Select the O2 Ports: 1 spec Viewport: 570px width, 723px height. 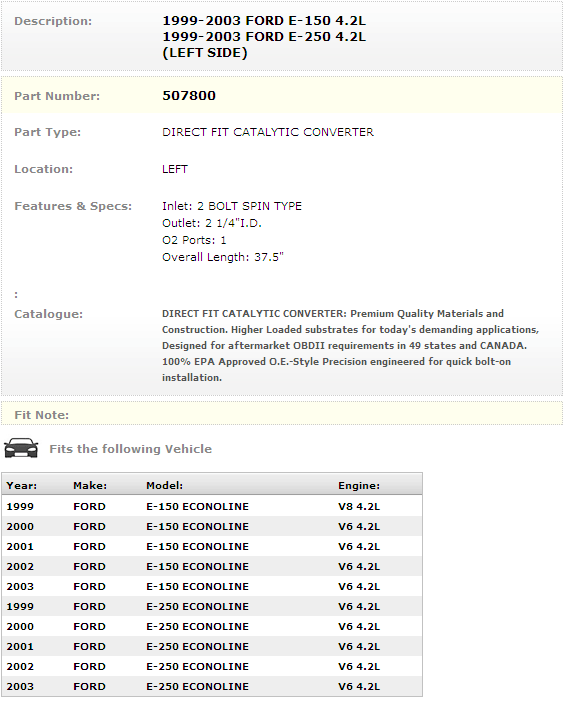[194, 240]
